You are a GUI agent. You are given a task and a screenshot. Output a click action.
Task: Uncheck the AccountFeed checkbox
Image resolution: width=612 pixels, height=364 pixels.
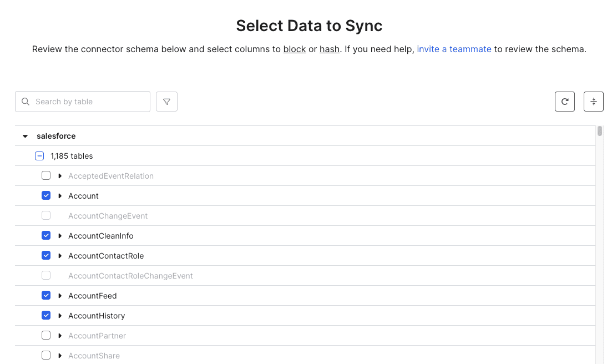[x=46, y=295]
